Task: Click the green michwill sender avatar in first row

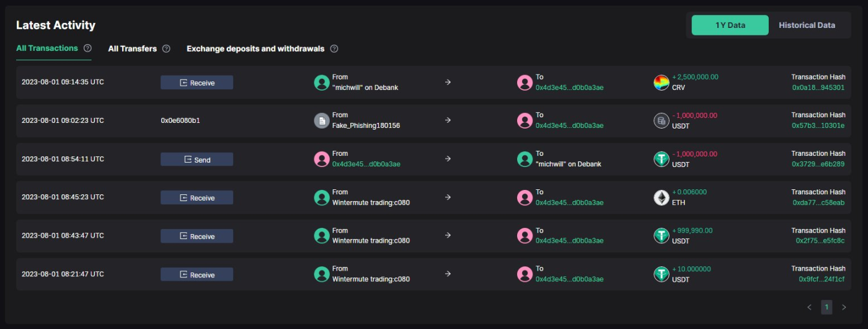Action: 321,83
